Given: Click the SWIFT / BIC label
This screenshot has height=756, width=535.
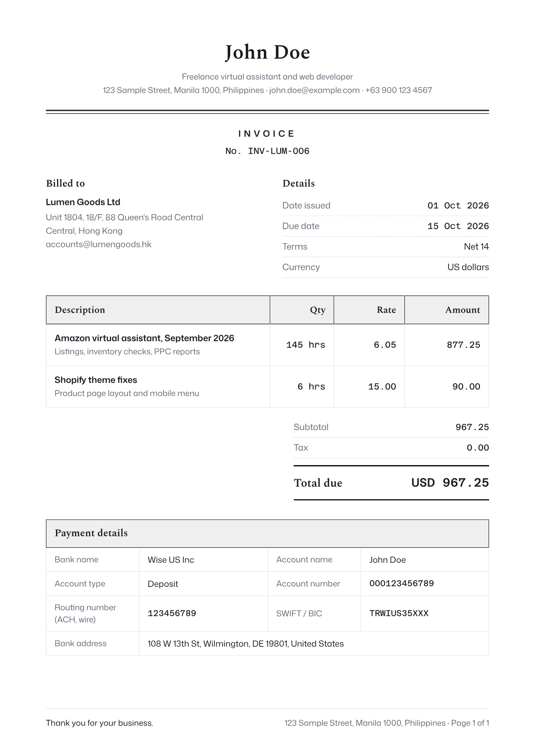Looking at the screenshot, I should 299,614.
